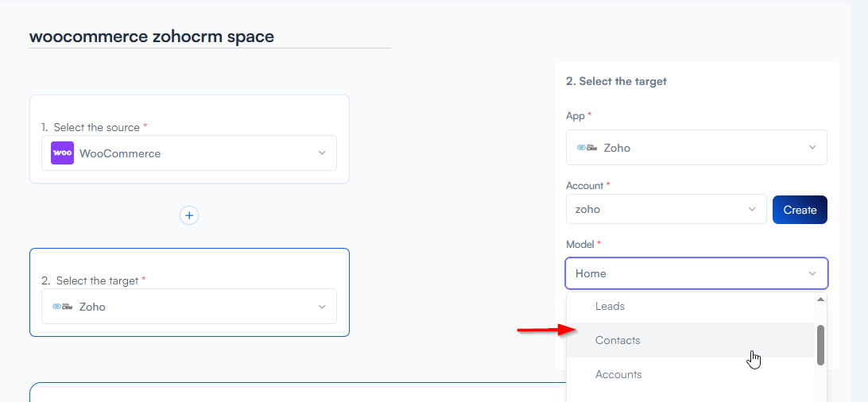
Task: Click the plus icon between steps
Action: [x=189, y=215]
